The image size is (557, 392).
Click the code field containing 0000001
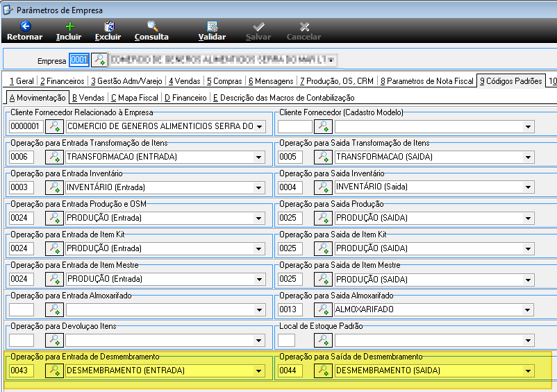click(x=26, y=126)
